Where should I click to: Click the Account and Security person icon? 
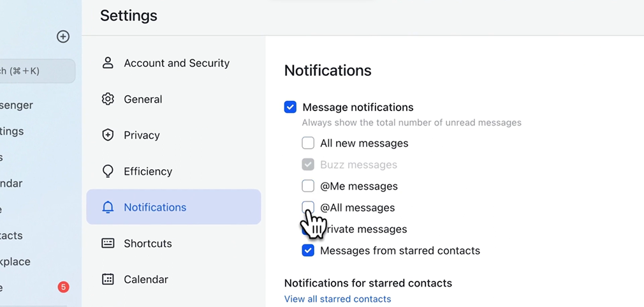point(108,63)
